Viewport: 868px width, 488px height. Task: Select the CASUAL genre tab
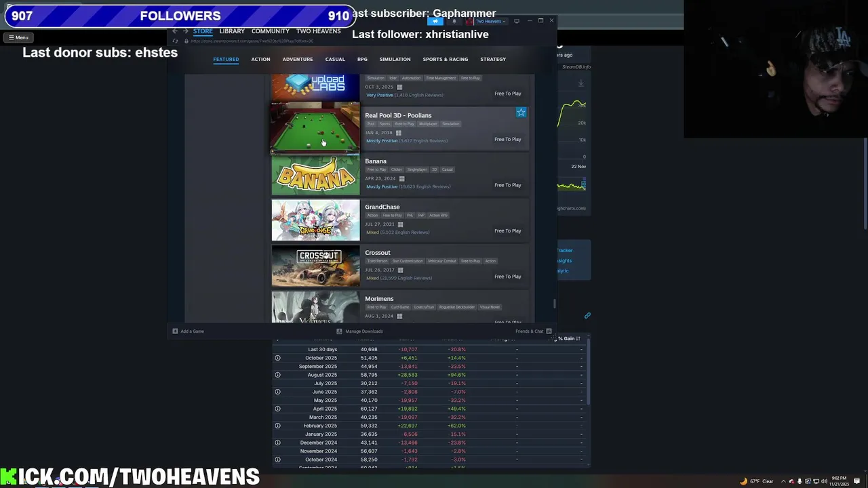coord(335,59)
